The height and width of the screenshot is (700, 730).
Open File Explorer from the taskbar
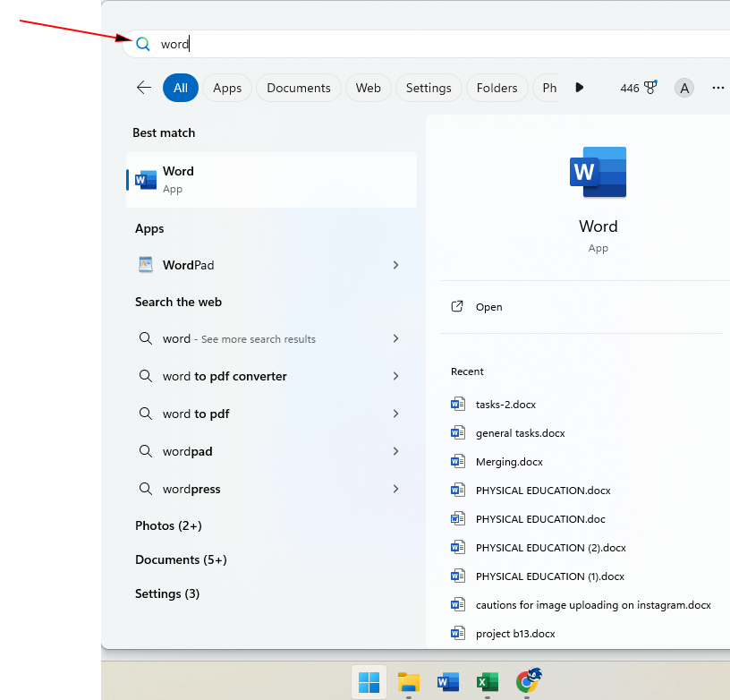(x=409, y=682)
